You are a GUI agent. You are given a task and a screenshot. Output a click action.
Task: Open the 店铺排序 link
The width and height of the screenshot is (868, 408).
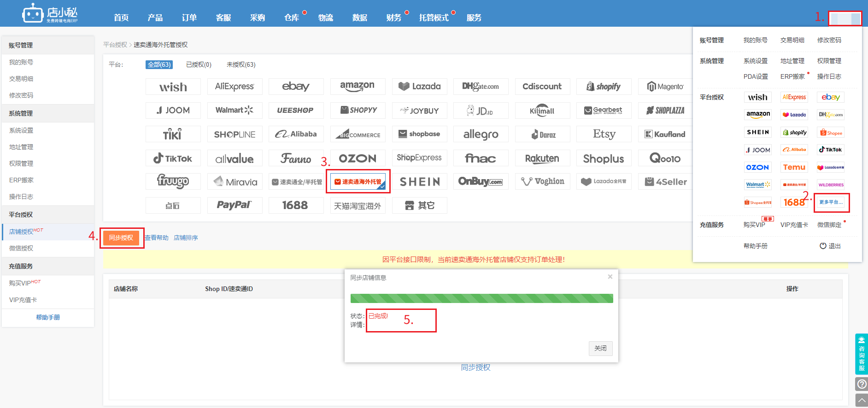pyautogui.click(x=186, y=238)
